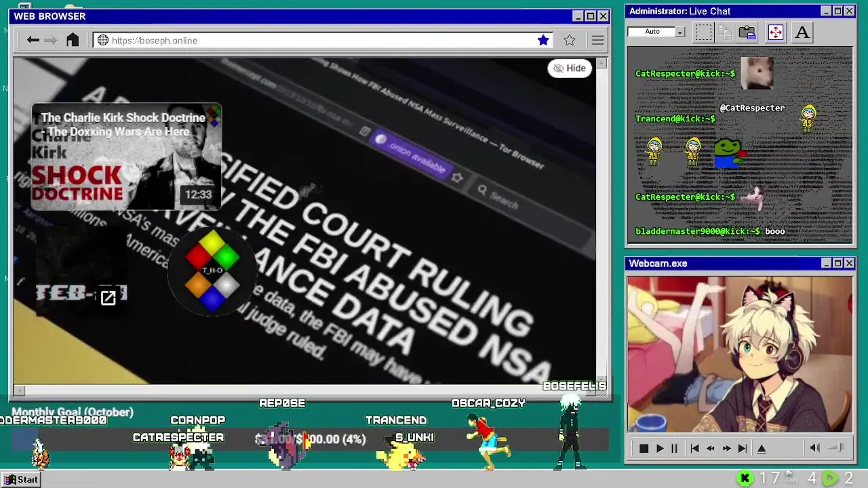Click the Webcam.exe title bar text
868x488 pixels.
(658, 263)
